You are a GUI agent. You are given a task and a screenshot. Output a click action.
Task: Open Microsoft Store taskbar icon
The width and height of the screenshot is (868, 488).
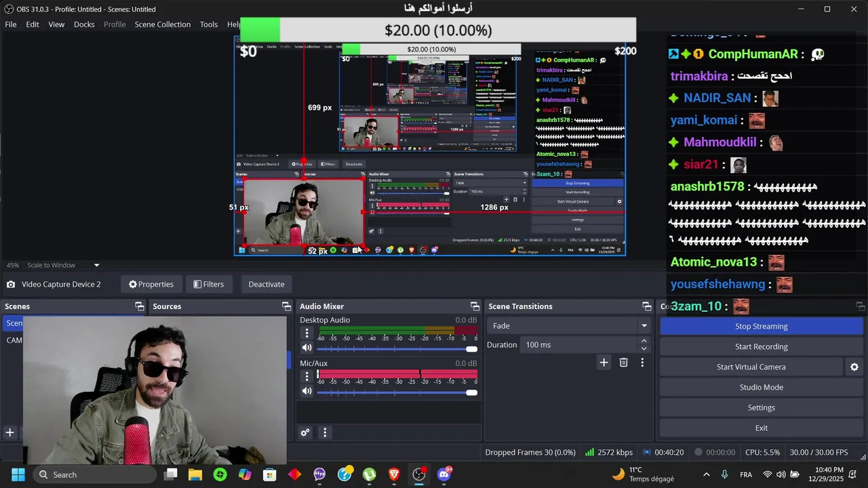pos(270,474)
